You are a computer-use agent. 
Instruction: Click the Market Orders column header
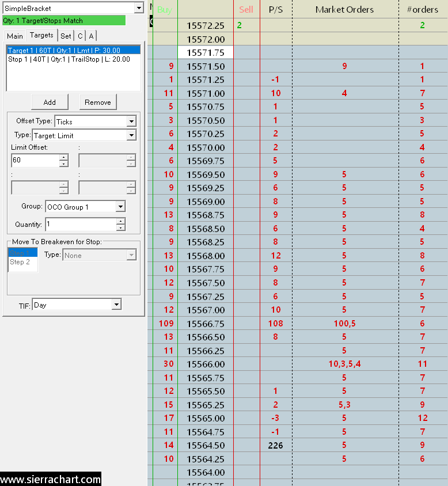[345, 10]
